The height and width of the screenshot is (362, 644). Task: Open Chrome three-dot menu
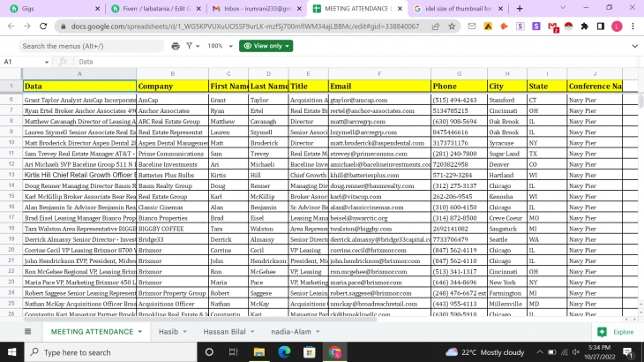pyautogui.click(x=633, y=26)
